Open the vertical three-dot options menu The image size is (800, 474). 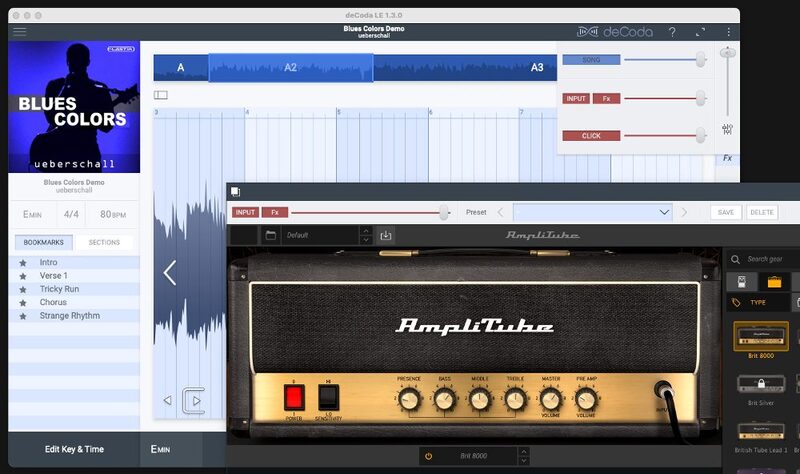tap(728, 32)
